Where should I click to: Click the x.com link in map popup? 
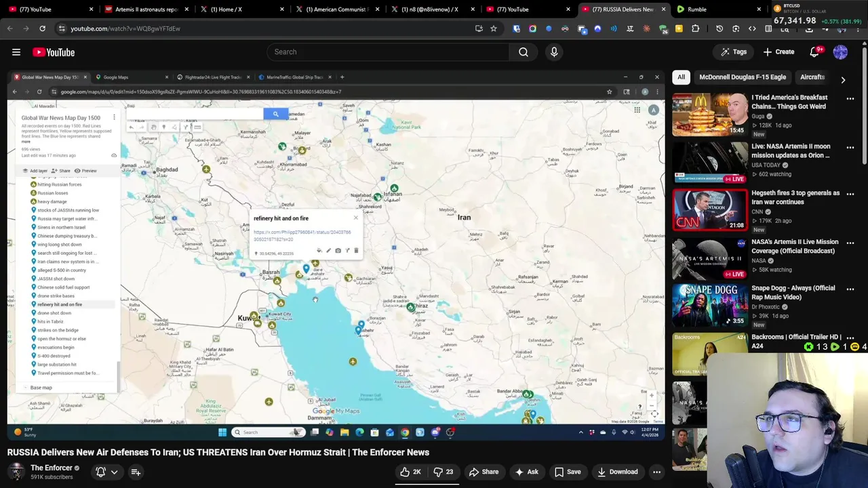pos(302,236)
